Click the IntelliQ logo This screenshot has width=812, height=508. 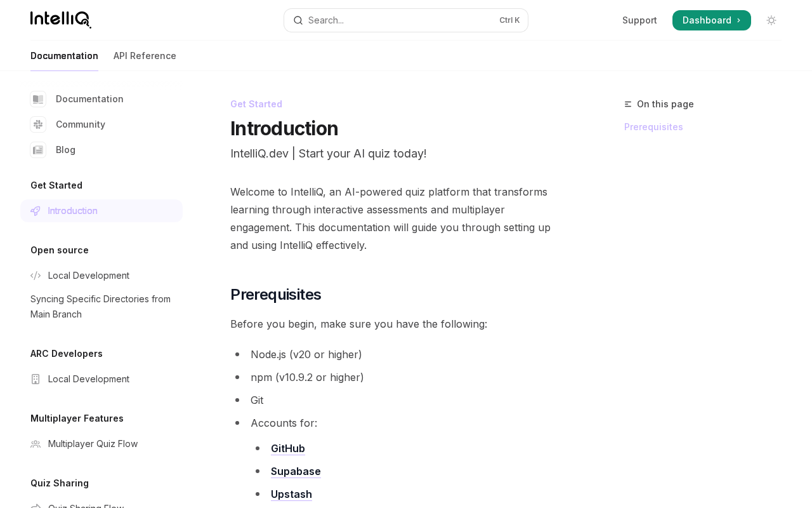coord(61,20)
